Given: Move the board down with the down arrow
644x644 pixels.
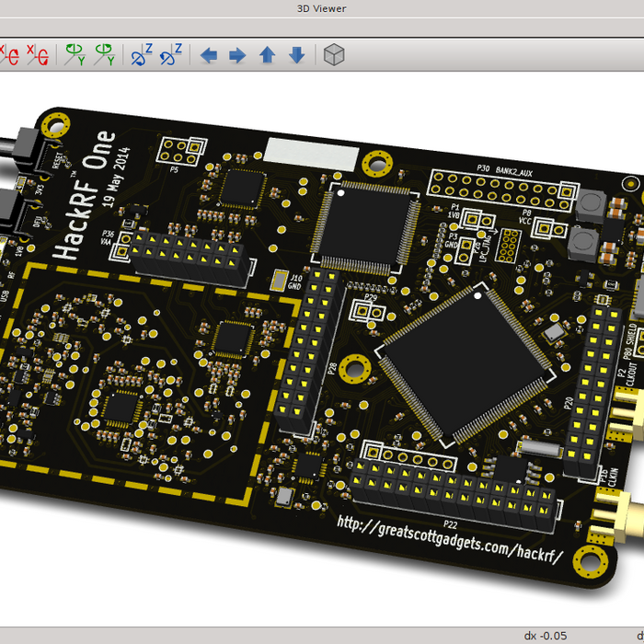Looking at the screenshot, I should point(297,54).
